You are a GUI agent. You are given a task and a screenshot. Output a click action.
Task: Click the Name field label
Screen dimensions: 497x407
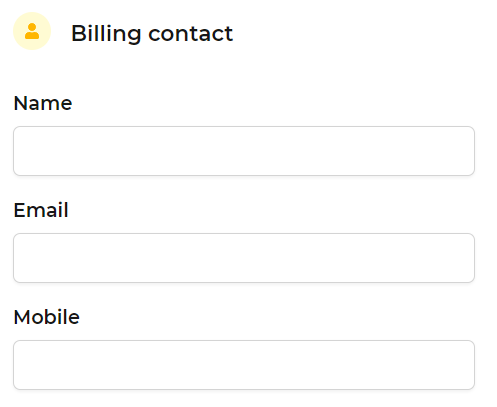pos(43,103)
